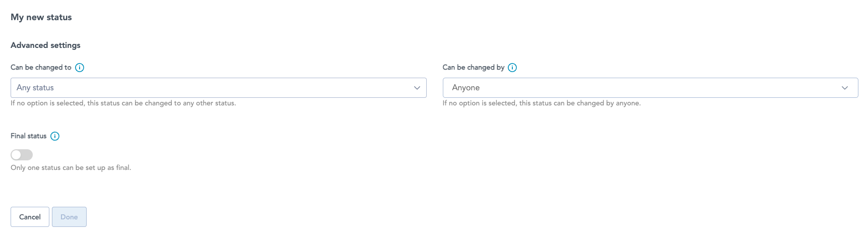This screenshot has width=868, height=235.
Task: Enable the Final status toggle switch
Action: point(22,155)
